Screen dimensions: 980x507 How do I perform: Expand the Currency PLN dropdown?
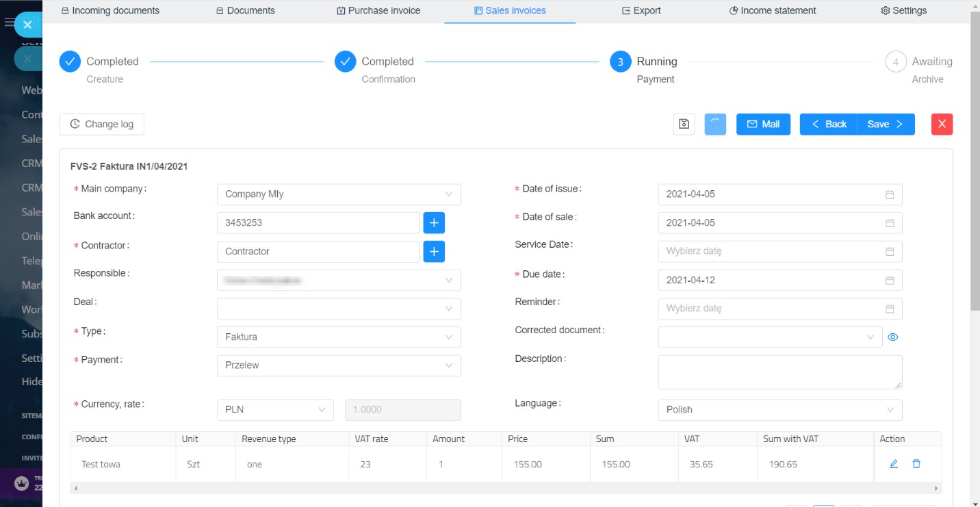(275, 410)
